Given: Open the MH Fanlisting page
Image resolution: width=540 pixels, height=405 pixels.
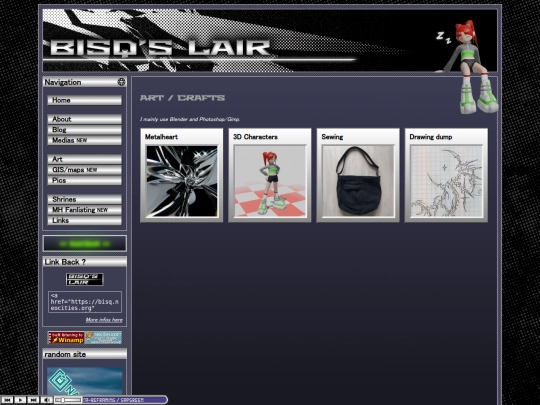Looking at the screenshot, I should click(84, 210).
